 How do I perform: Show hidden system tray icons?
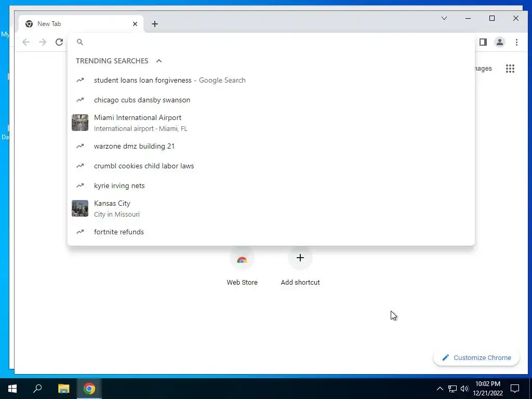(x=440, y=389)
